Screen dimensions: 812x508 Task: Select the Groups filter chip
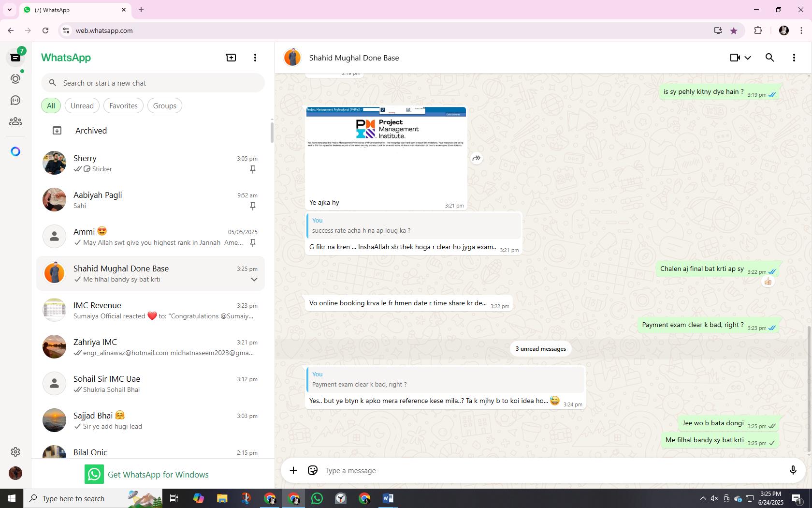[165, 106]
